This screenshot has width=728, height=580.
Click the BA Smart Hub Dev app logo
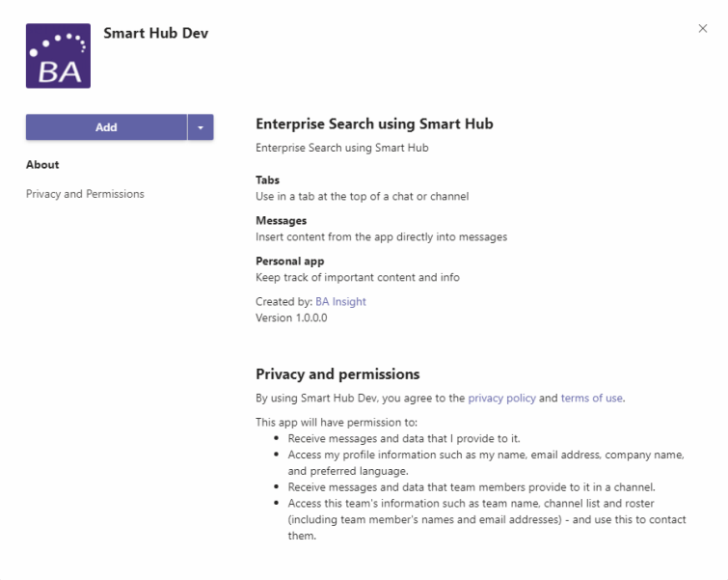pos(58,56)
